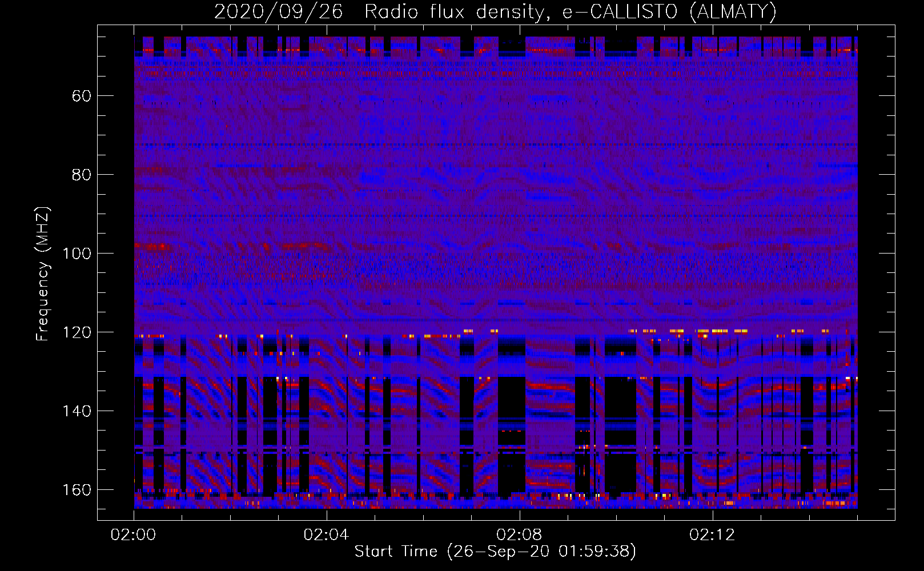
Task: Select the 160 frequency tick label
Action: [x=77, y=490]
